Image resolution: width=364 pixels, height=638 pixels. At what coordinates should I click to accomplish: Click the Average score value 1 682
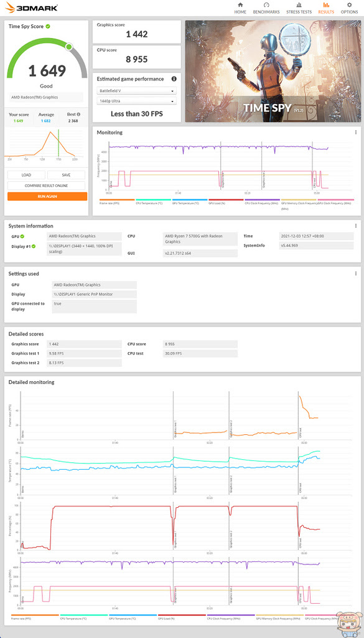[46, 121]
